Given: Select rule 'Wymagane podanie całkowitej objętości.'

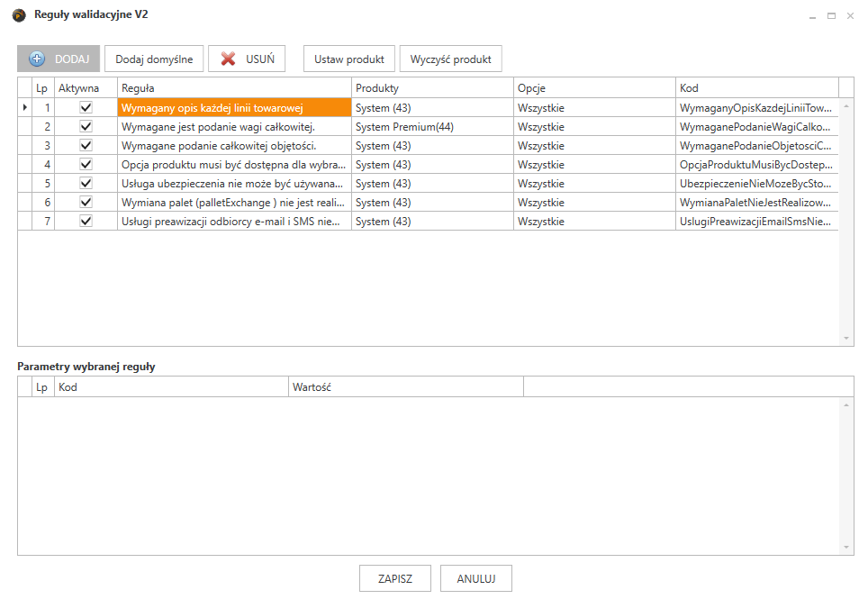Looking at the screenshot, I should (234, 146).
